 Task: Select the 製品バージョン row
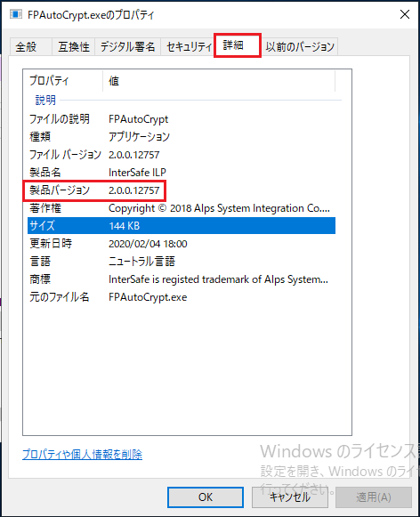coord(182,190)
